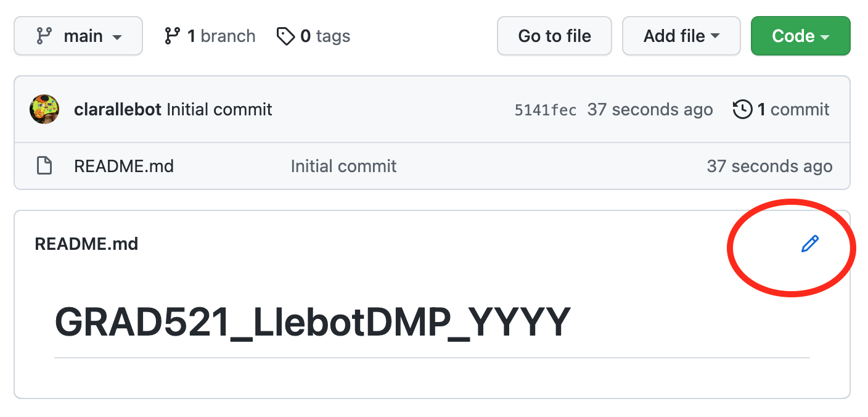The height and width of the screenshot is (417, 868).
Task: Click clarallebot's profile avatar
Action: click(44, 109)
